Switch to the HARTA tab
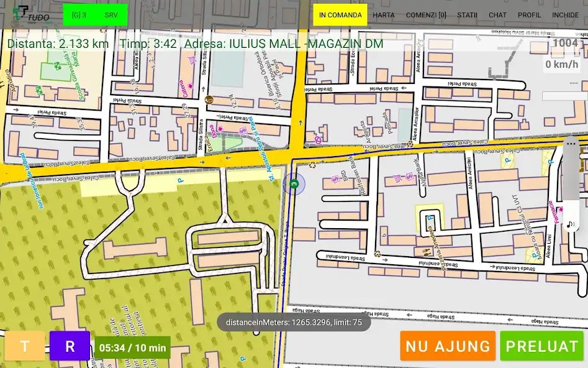 click(x=383, y=15)
